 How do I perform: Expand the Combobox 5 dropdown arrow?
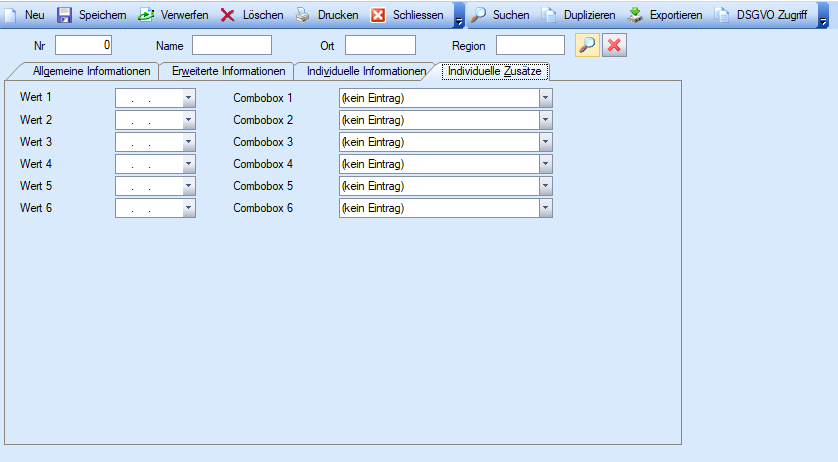[545, 186]
